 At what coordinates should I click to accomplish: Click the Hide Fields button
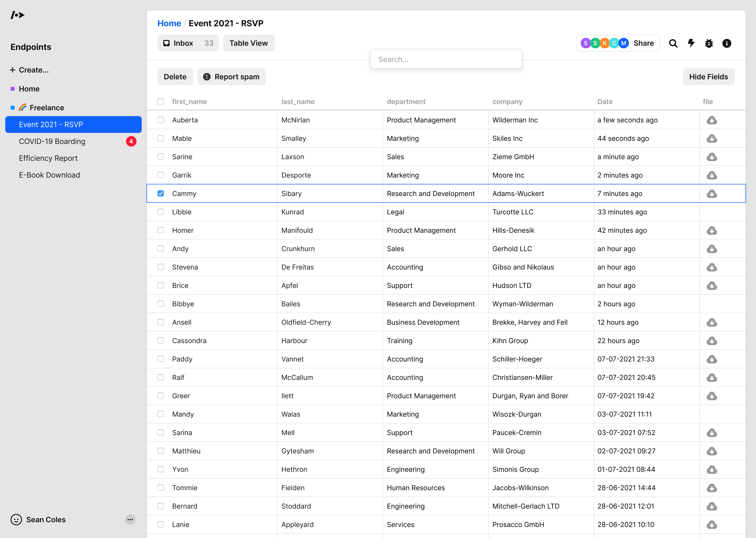(x=709, y=76)
